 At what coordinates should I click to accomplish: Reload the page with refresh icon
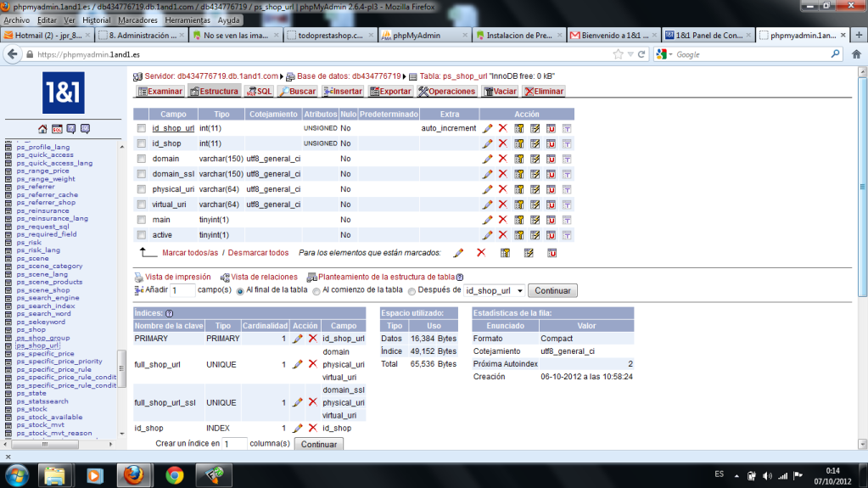(641, 54)
